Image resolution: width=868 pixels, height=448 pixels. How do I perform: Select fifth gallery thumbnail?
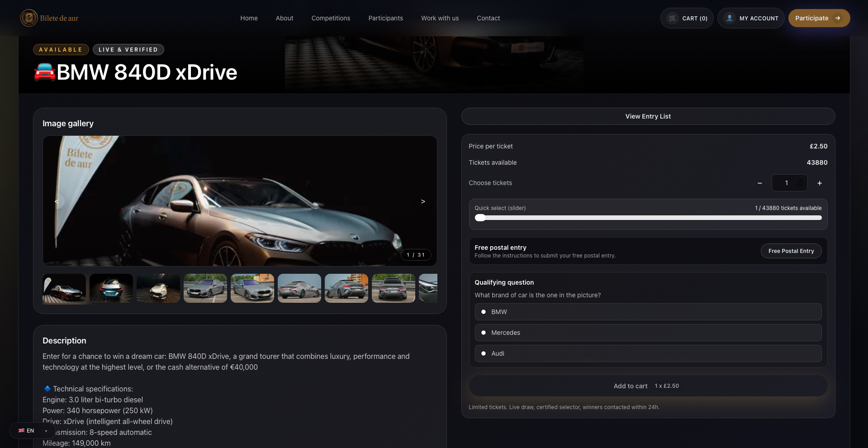click(x=252, y=288)
